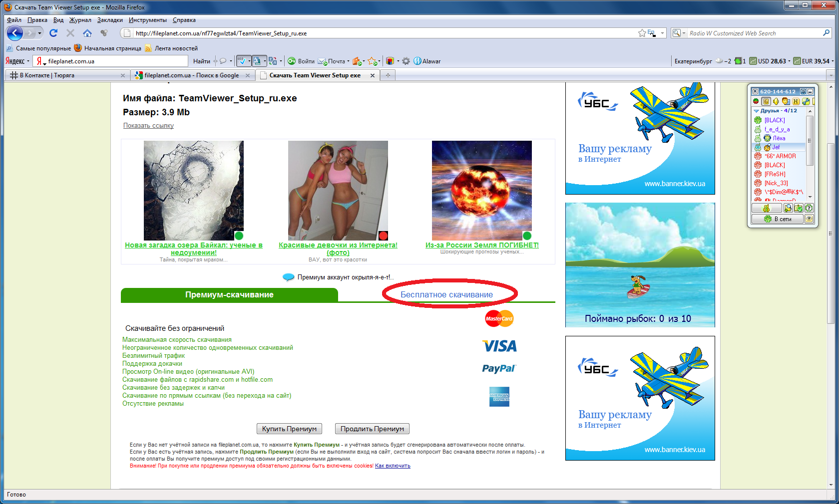Open Самые популярные bookmark

click(38, 48)
